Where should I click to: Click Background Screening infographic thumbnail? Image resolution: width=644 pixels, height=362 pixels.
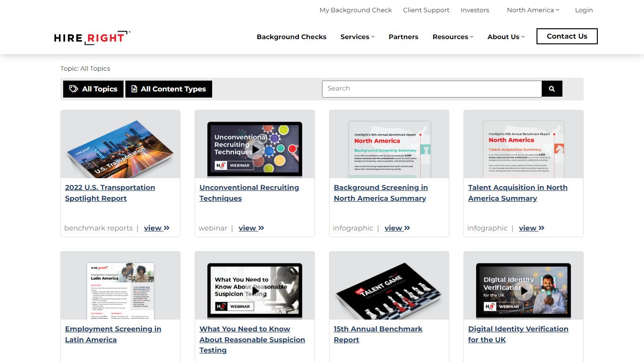click(x=389, y=144)
